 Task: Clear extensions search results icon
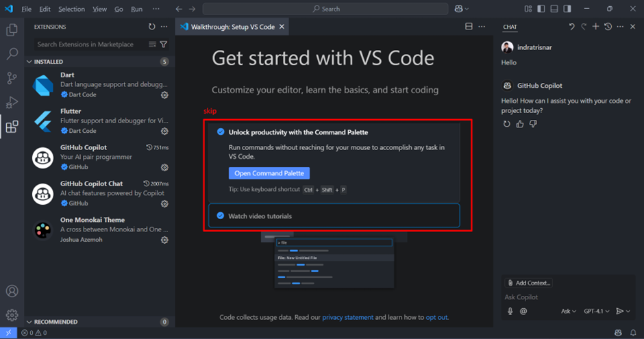152,45
